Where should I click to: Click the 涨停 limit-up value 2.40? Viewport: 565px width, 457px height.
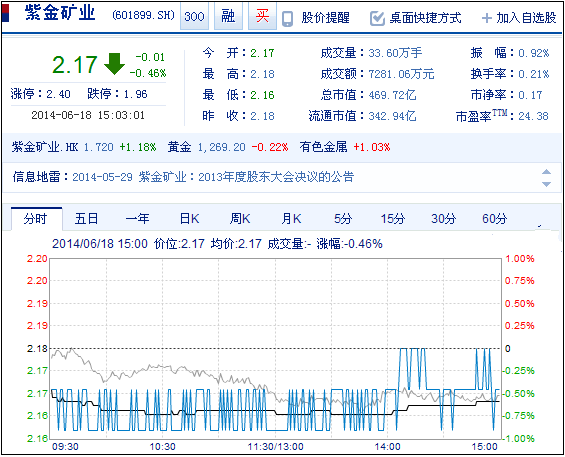pyautogui.click(x=58, y=94)
